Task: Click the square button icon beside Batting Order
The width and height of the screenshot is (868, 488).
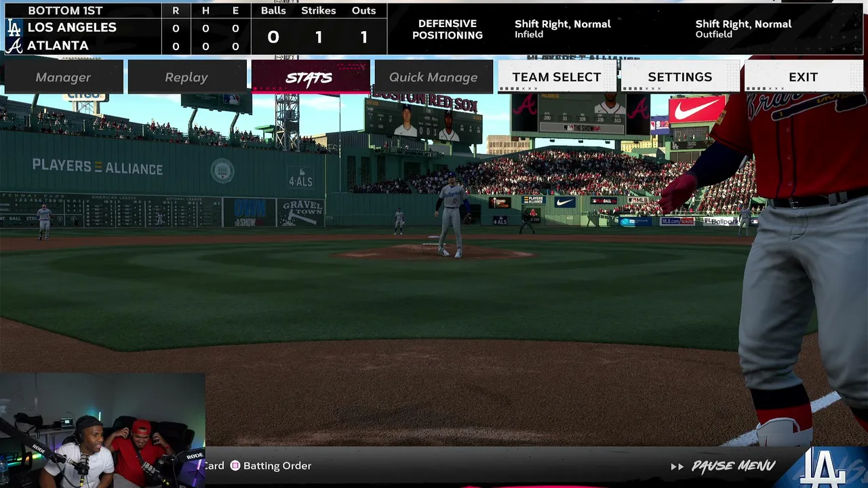Action: point(235,466)
